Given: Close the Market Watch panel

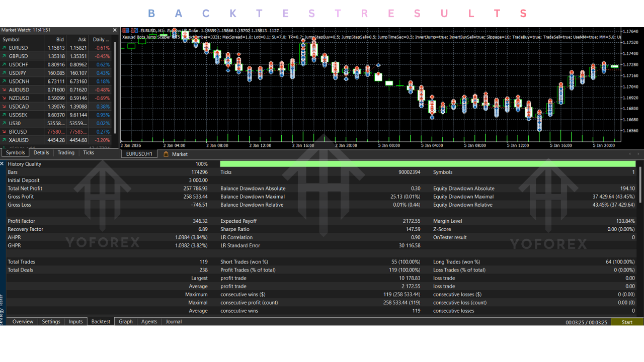Looking at the screenshot, I should 115,30.
